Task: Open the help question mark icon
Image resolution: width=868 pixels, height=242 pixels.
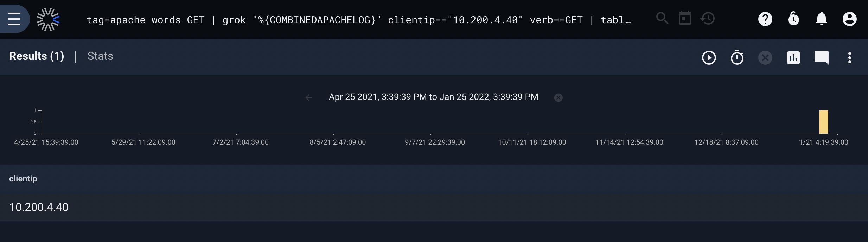Action: (x=765, y=19)
